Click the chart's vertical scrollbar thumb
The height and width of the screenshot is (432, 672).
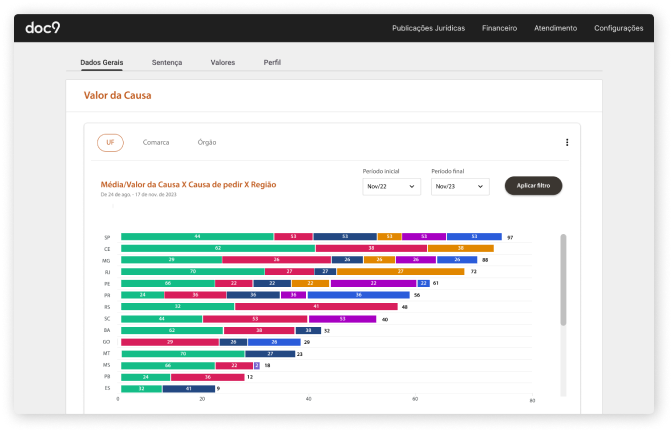(563, 279)
